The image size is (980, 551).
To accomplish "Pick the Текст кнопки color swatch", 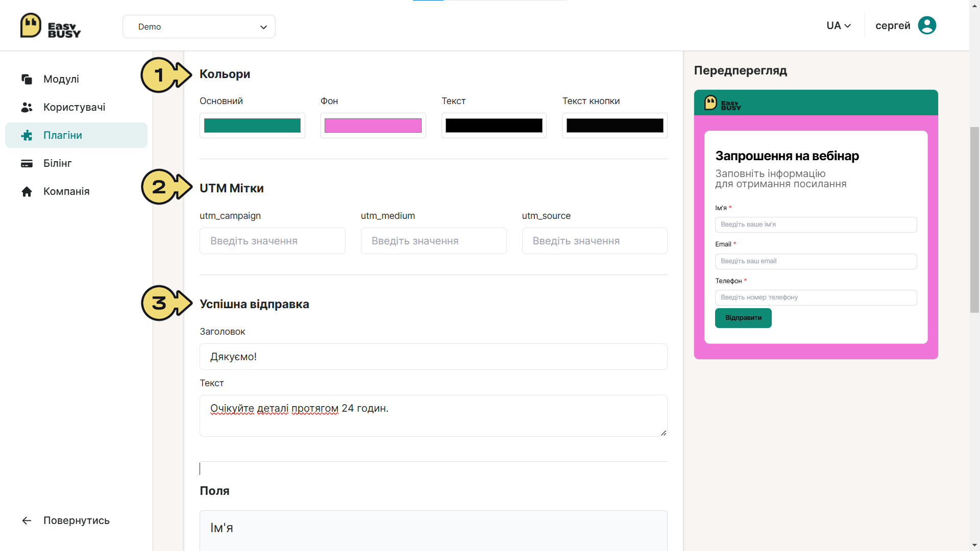I will (x=615, y=126).
